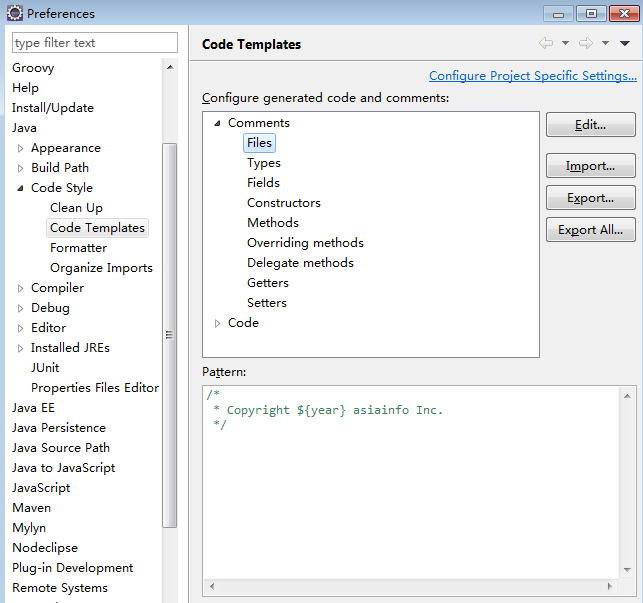
Task: Expand the Appearance preferences node
Action: click(21, 148)
